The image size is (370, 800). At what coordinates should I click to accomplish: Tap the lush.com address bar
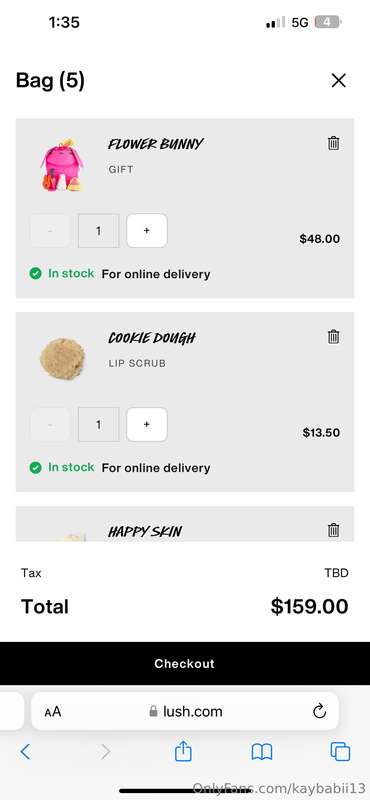pos(185,711)
